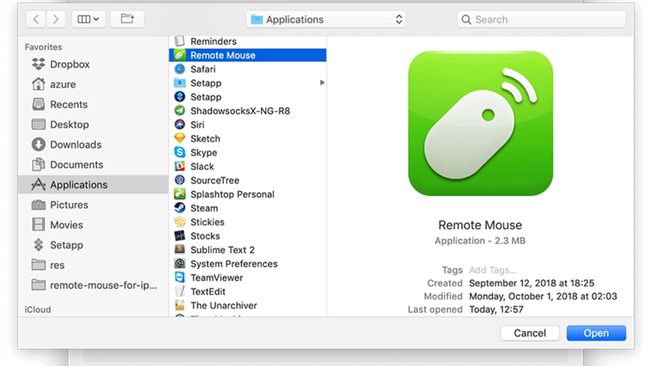Open the Applications location popup menu
Screen dimensions: 652x366
(x=326, y=20)
